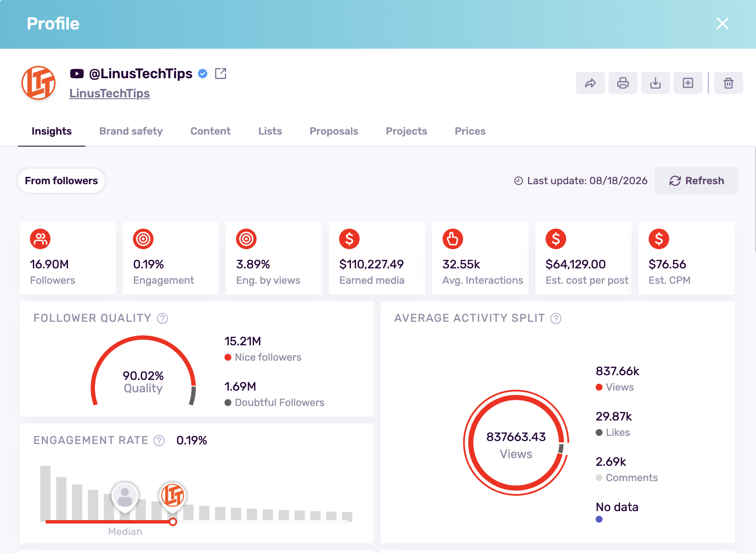The width and height of the screenshot is (756, 553).
Task: Click the Eng. by views target icon
Action: [246, 239]
